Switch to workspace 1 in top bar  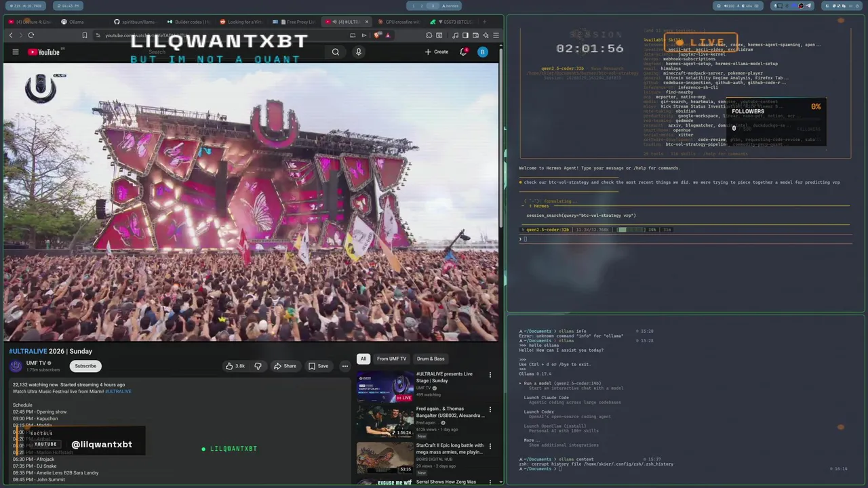click(x=413, y=5)
